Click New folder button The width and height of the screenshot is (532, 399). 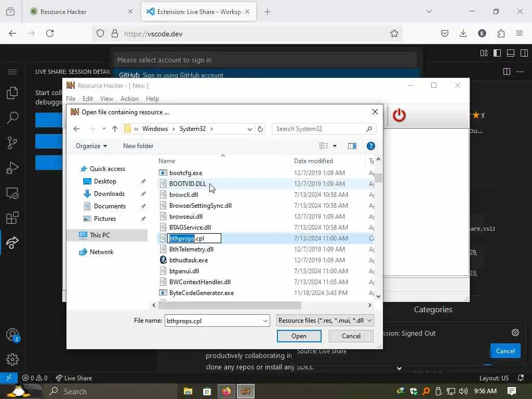click(138, 146)
